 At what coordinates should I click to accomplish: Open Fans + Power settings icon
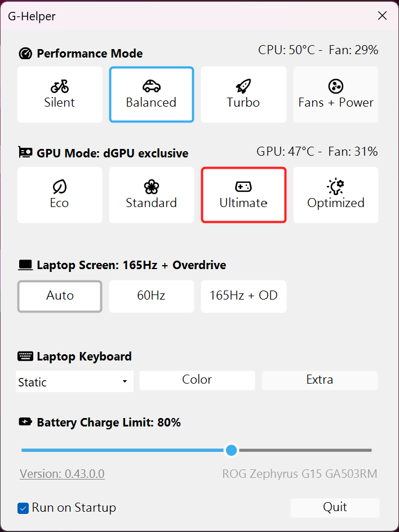tap(336, 86)
